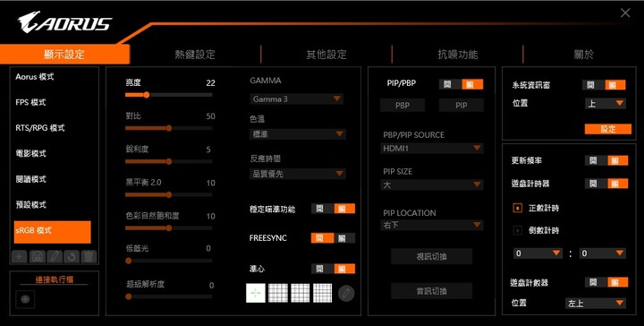Open the timer minutes dropdown left of colon
Viewport: 644px width, 326px height.
(x=538, y=253)
